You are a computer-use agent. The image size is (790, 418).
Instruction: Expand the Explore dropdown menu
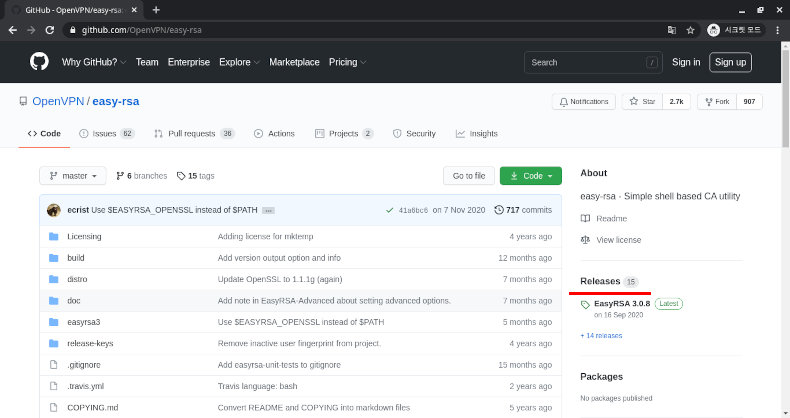(239, 62)
